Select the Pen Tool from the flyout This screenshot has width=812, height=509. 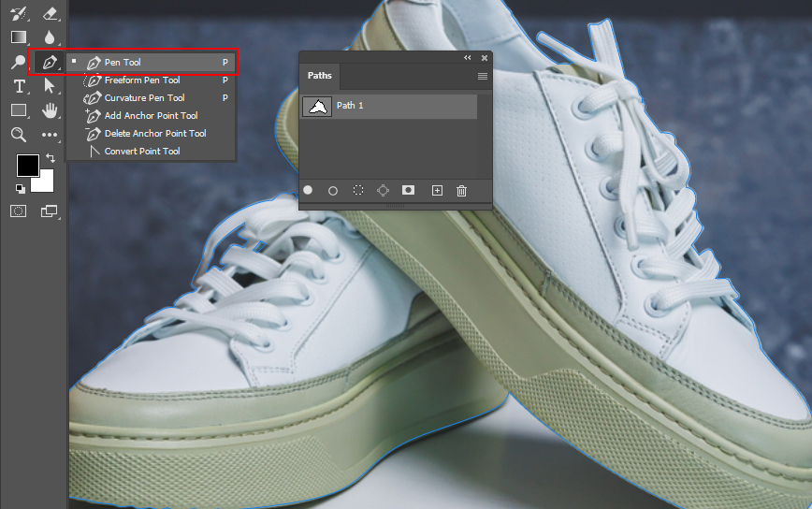[123, 63]
